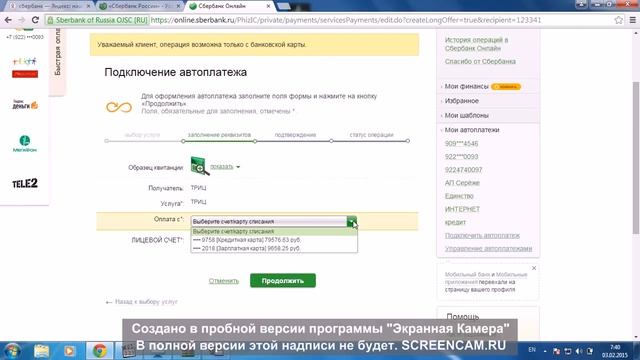Click the browser back arrow

[8, 20]
